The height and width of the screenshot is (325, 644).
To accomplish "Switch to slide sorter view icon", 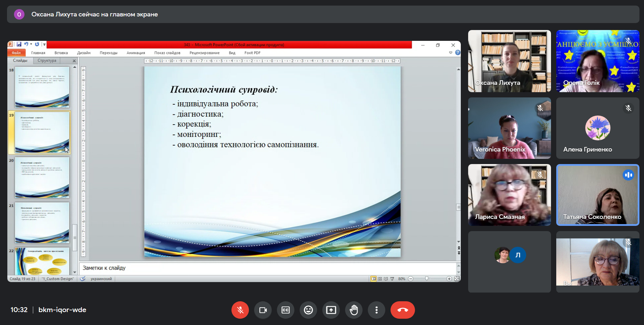I will click(380, 279).
